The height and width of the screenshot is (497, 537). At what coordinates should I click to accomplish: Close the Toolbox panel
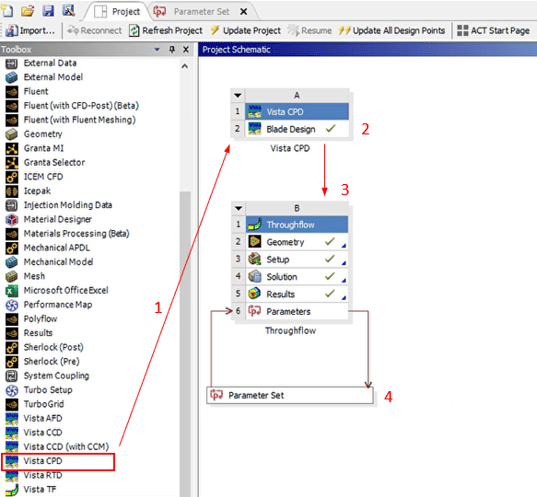186,50
